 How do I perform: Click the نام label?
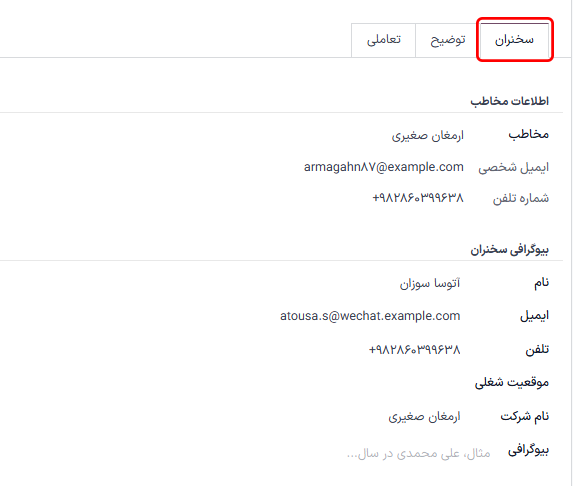coord(542,282)
